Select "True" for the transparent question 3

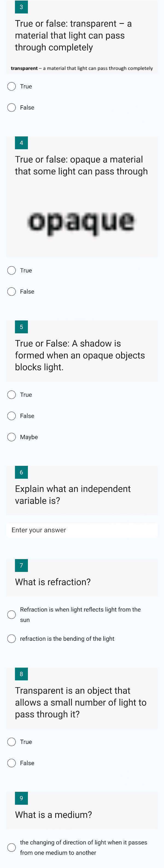click(x=11, y=86)
